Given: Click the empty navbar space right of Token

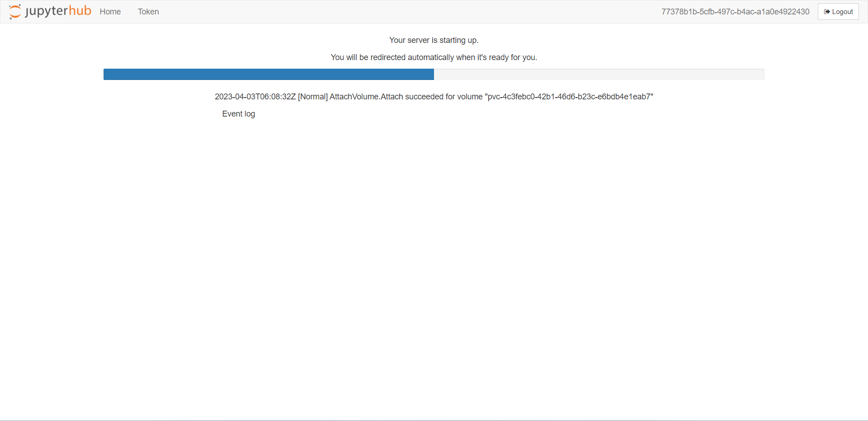Looking at the screenshot, I should point(407,12).
